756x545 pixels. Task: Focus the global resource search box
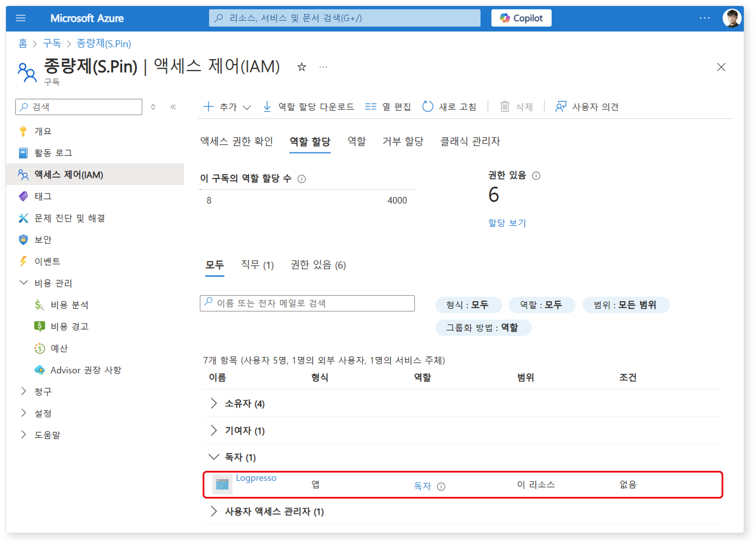344,18
